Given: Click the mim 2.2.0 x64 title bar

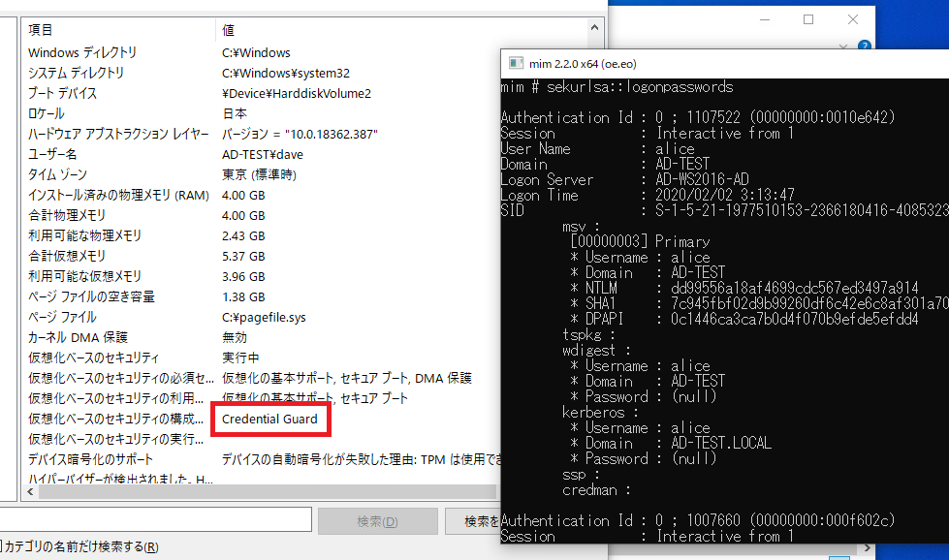Looking at the screenshot, I should [725, 64].
